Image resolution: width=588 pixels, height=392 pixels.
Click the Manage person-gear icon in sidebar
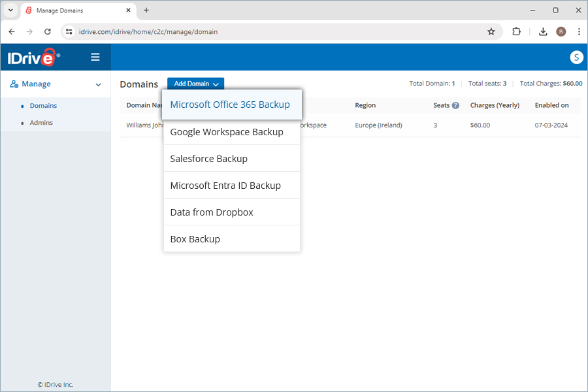[x=14, y=84]
